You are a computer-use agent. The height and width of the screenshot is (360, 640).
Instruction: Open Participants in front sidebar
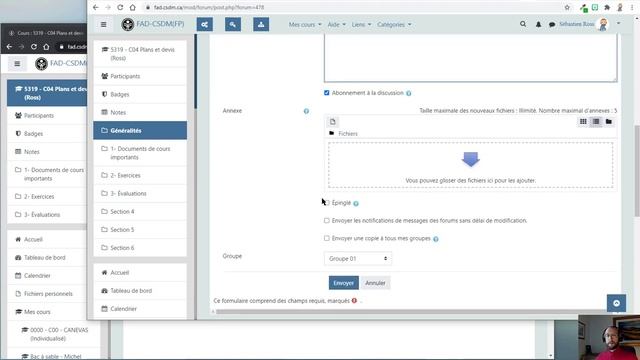(140, 76)
